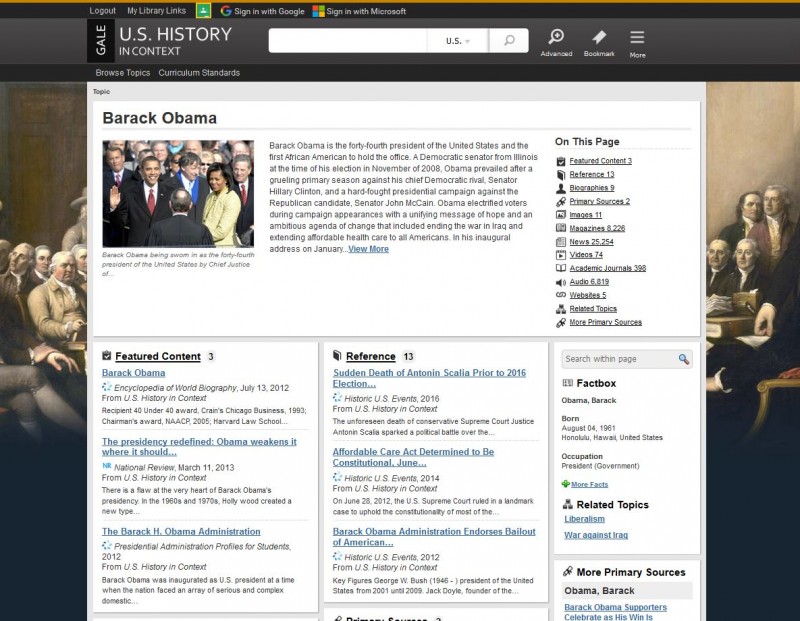Jump to Magazines 8,226 link

click(597, 228)
